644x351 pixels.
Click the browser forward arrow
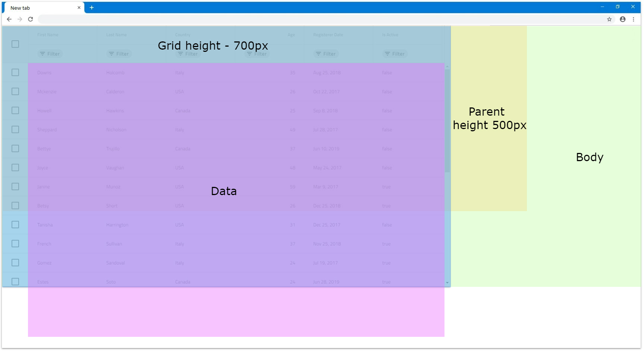[20, 19]
